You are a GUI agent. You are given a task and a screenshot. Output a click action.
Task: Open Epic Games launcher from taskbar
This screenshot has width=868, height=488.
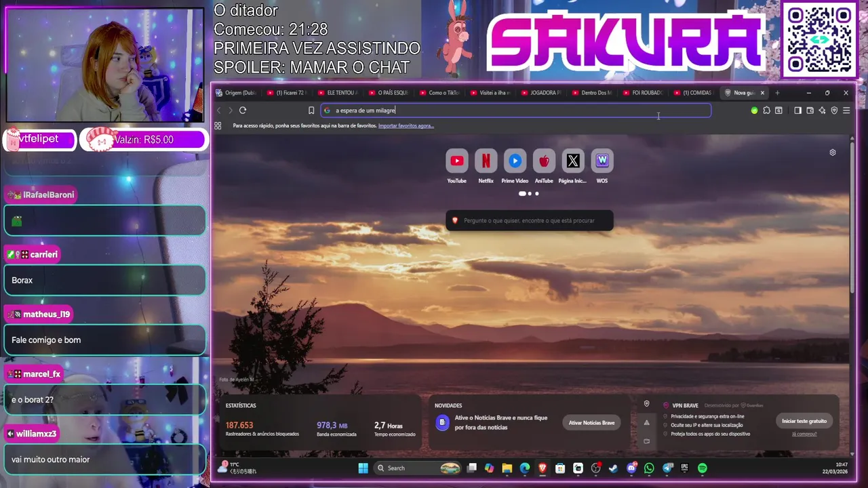point(684,468)
